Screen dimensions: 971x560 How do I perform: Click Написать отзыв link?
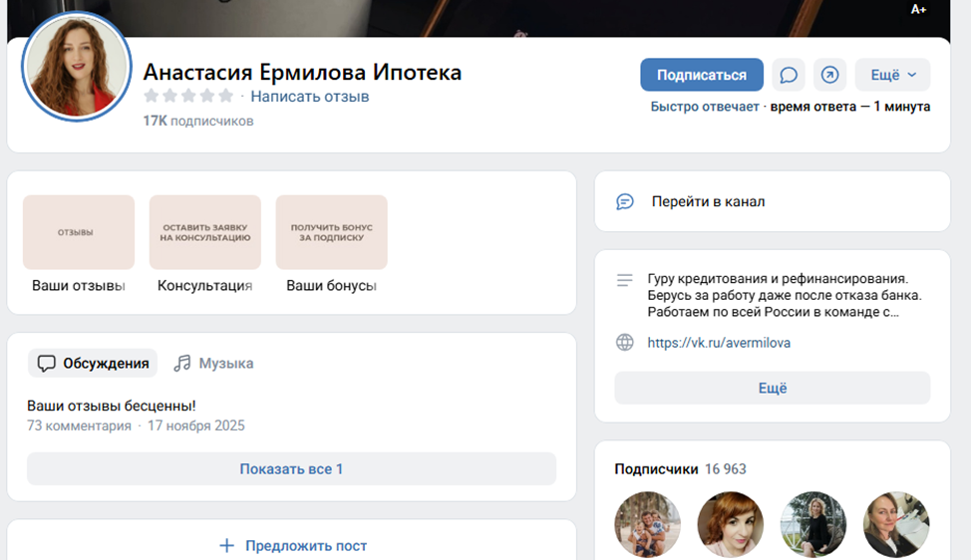tap(310, 97)
